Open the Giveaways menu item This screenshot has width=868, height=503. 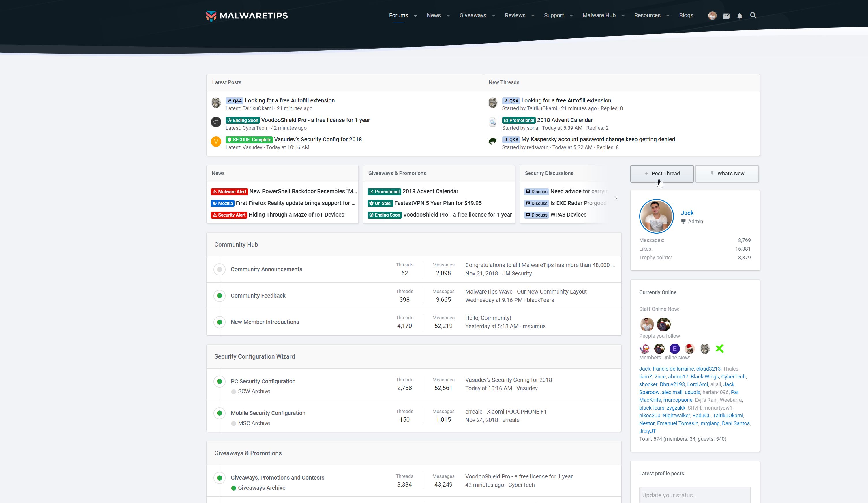click(473, 16)
